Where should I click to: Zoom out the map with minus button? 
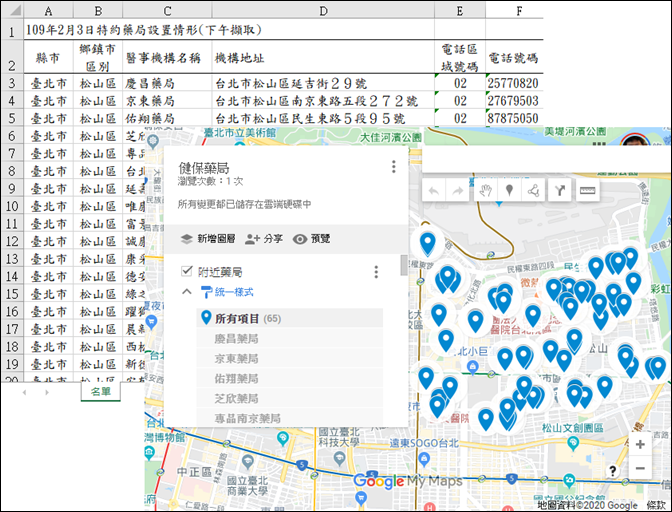640,468
